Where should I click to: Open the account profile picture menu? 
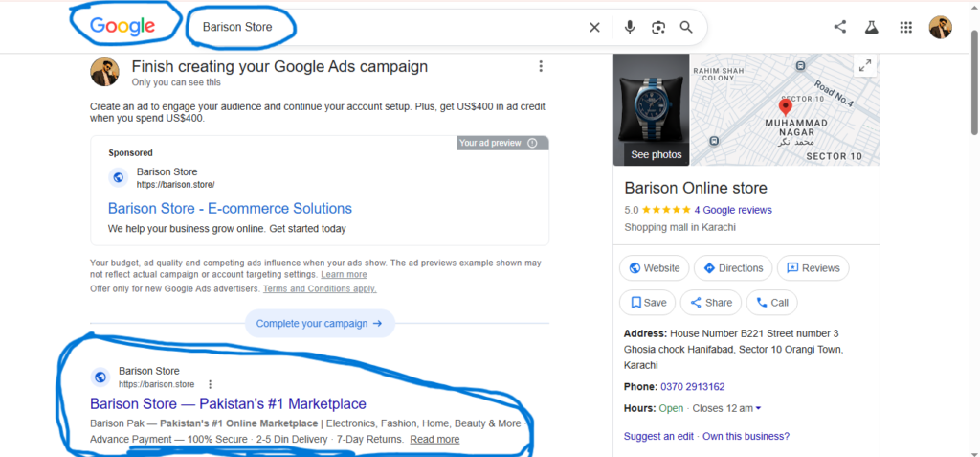pos(940,28)
